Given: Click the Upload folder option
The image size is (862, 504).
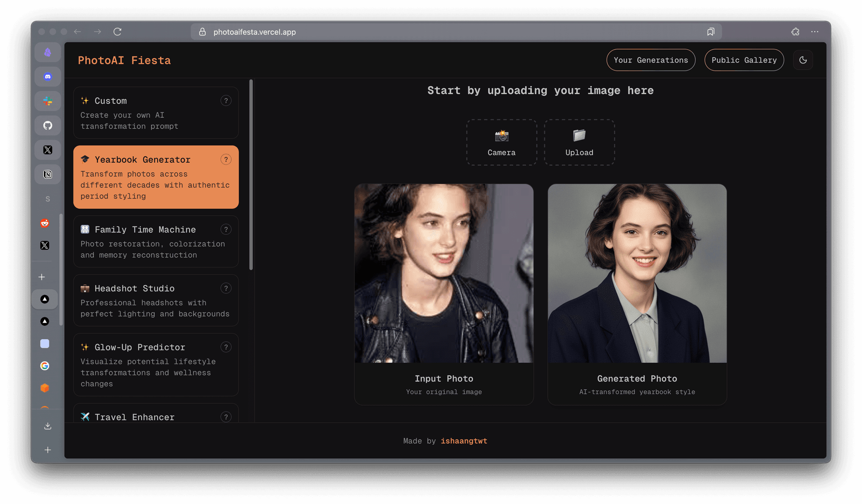Looking at the screenshot, I should click(x=579, y=142).
